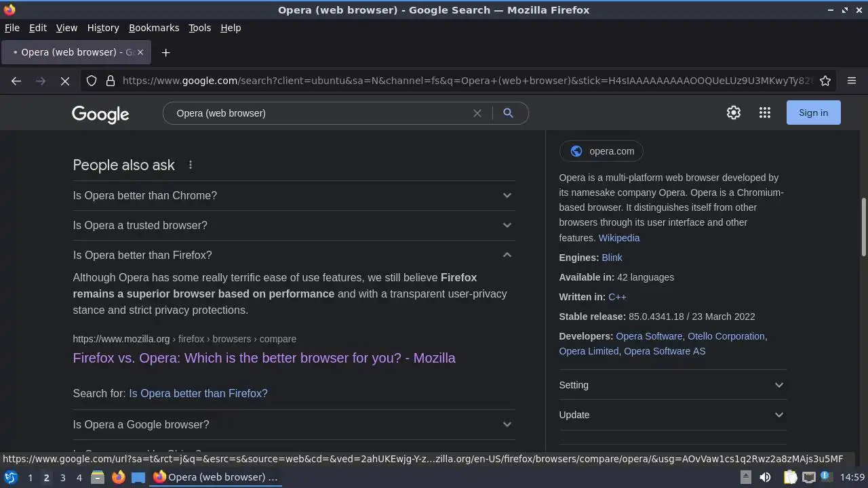Viewport: 868px width, 488px height.
Task: Open Firefox hamburger application menu
Action: 852,81
